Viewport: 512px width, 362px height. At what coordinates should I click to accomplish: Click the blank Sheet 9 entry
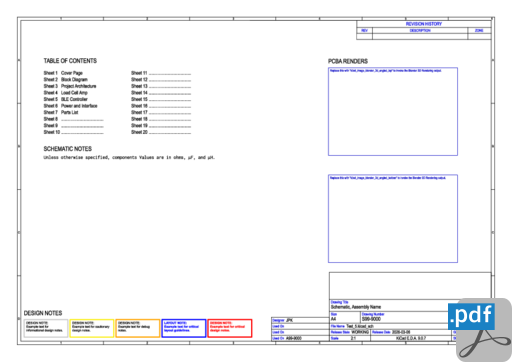(73, 126)
